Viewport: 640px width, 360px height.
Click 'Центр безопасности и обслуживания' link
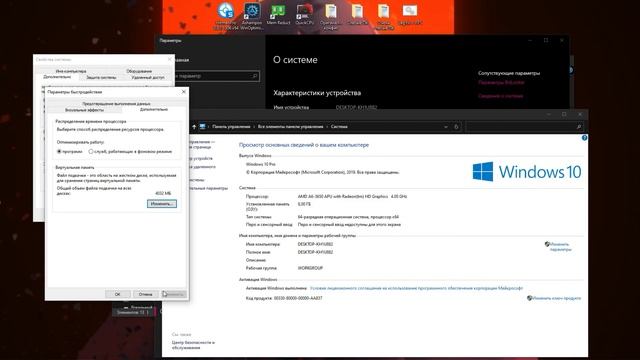pyautogui.click(x=193, y=345)
